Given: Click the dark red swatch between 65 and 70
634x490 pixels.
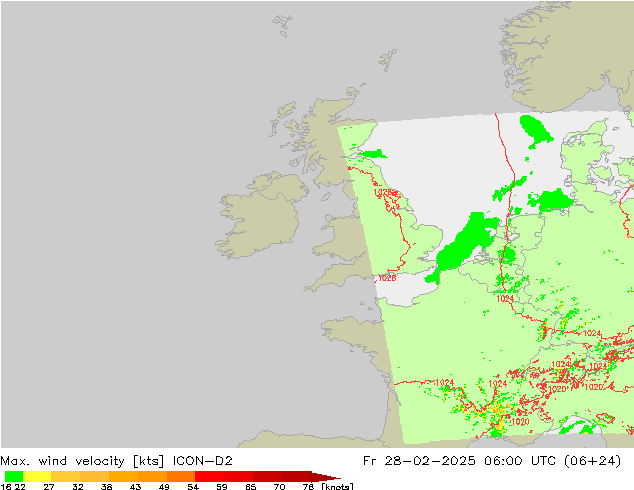Looking at the screenshot, I should pos(267,476).
